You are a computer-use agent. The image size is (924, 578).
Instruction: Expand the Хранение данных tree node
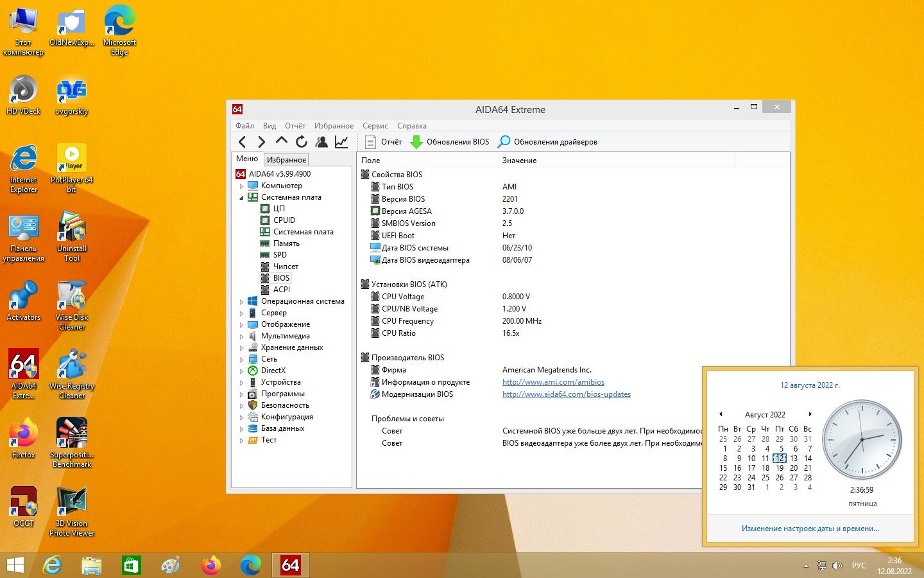pos(242,348)
